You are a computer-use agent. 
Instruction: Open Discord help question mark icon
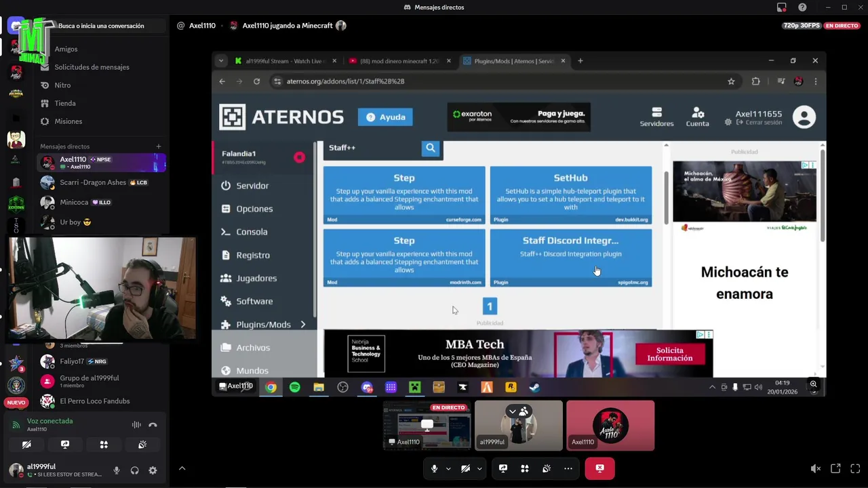pyautogui.click(x=802, y=7)
